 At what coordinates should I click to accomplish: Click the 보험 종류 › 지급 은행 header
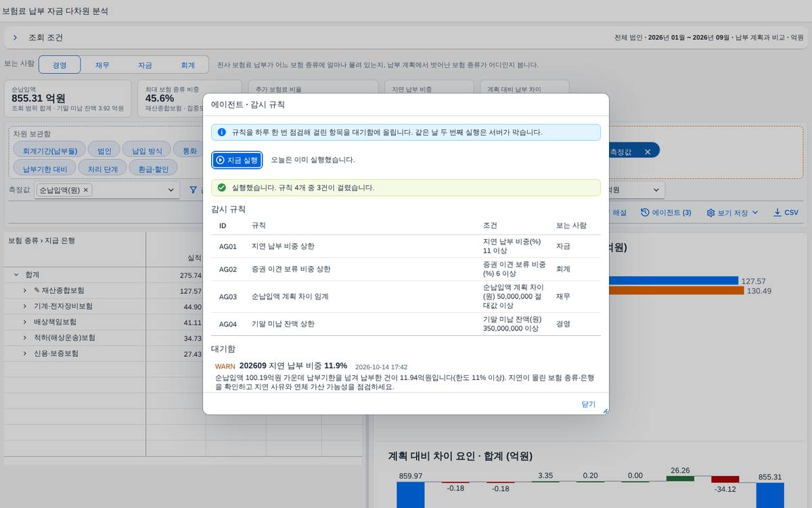click(41, 240)
